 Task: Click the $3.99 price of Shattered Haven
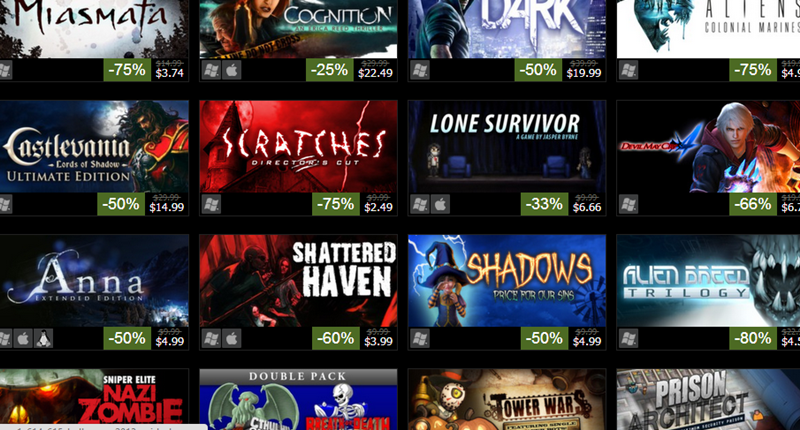(378, 341)
